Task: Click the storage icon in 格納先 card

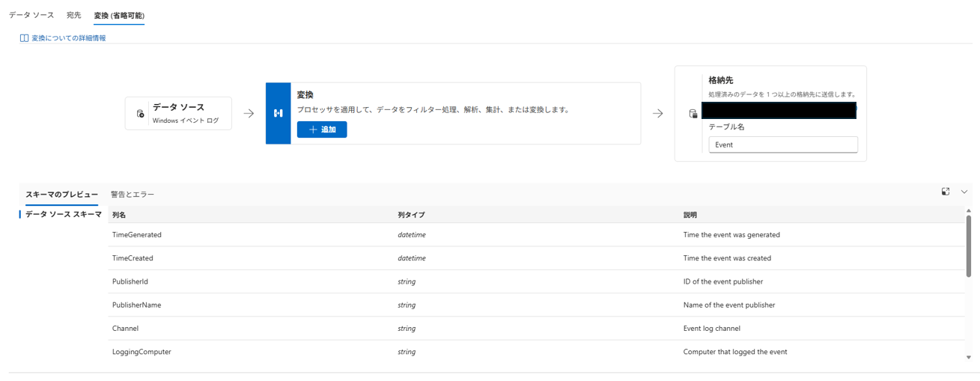Action: click(693, 114)
